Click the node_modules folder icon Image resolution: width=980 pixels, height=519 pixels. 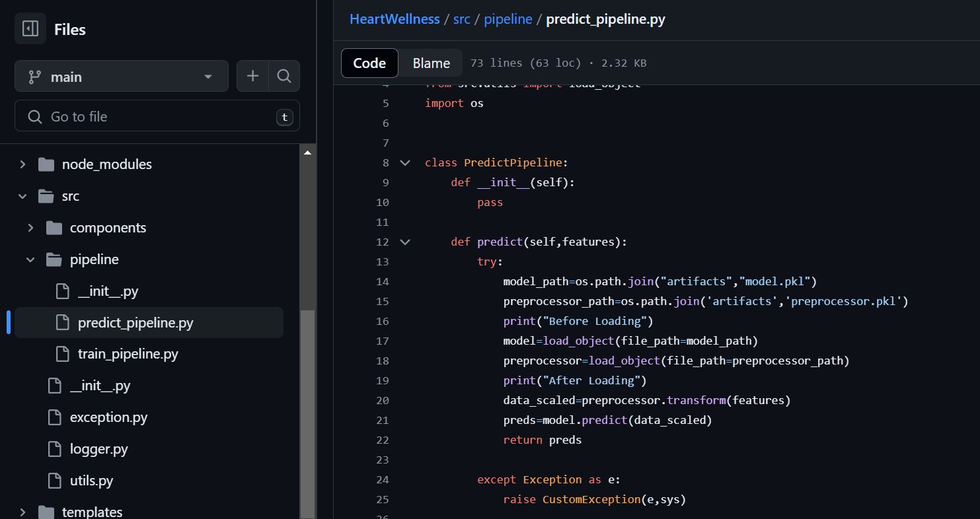[46, 164]
